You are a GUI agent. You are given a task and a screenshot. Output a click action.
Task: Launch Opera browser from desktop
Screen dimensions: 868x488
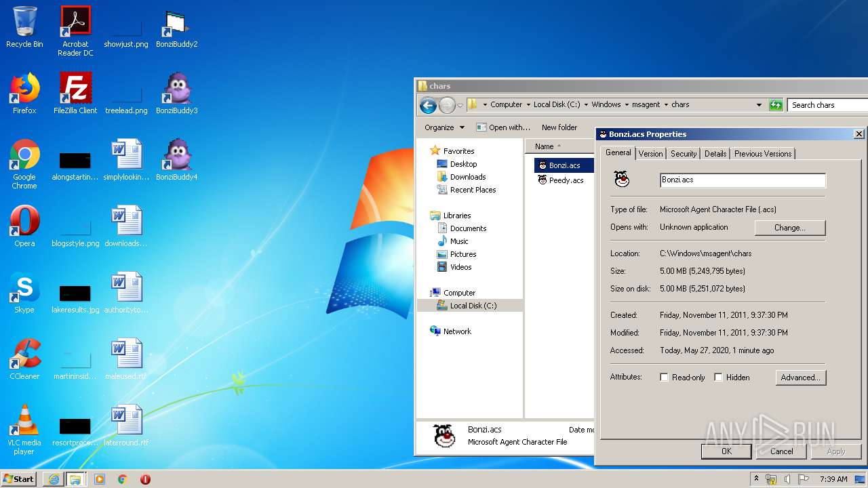point(24,226)
